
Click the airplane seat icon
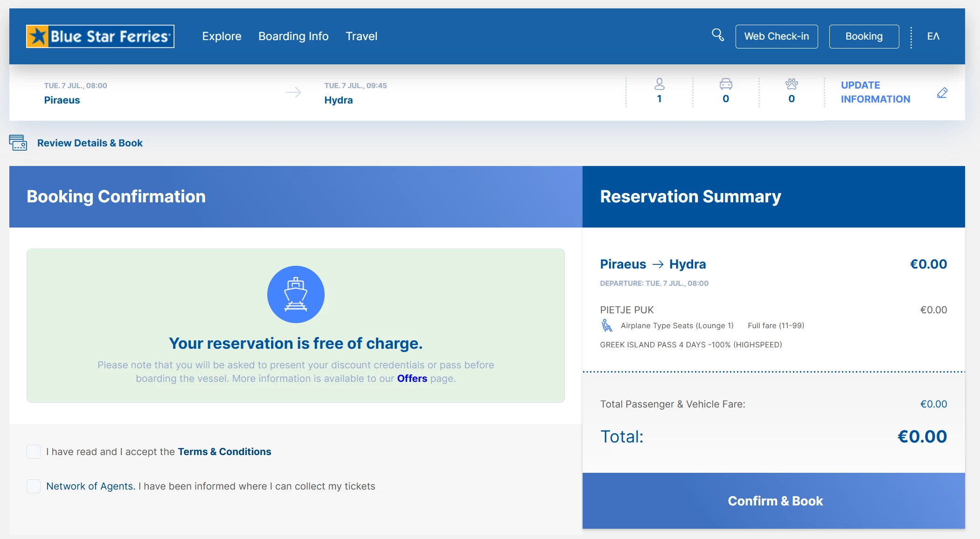[x=606, y=325]
